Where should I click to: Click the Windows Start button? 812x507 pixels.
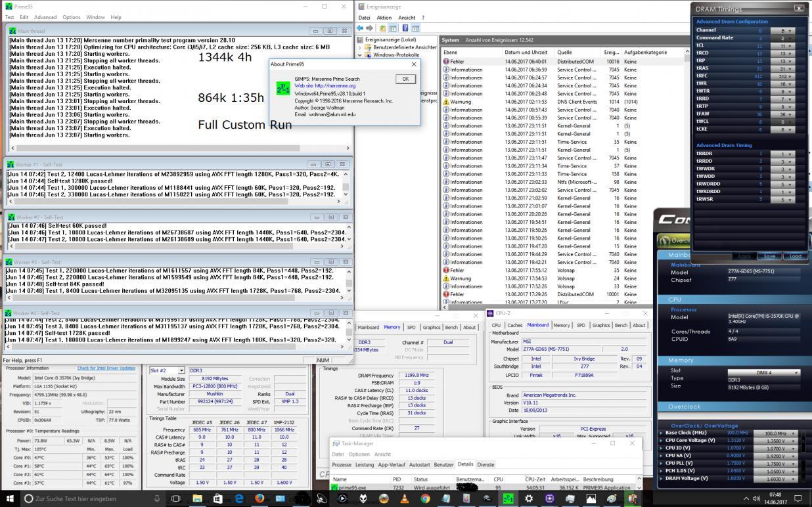[11, 498]
